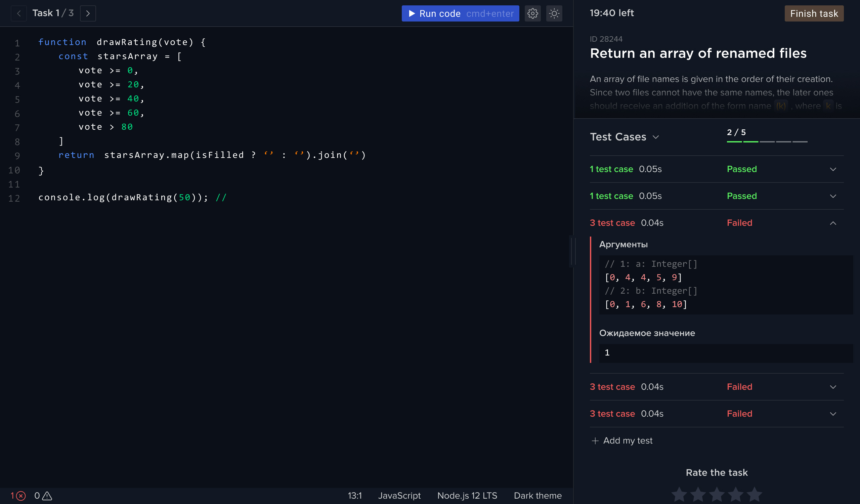Go to next task with right arrow

point(88,13)
